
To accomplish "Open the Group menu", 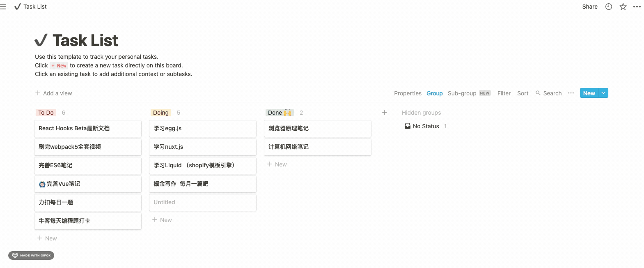I will (435, 93).
